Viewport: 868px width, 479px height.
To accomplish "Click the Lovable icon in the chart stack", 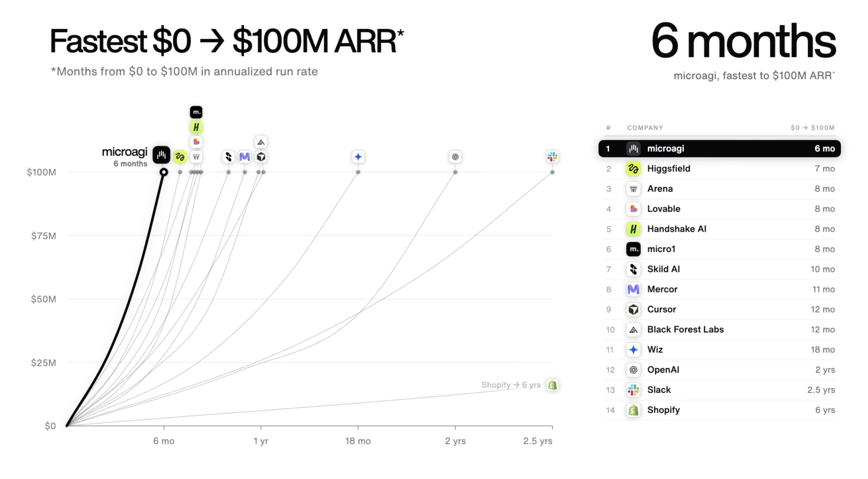I will point(196,142).
